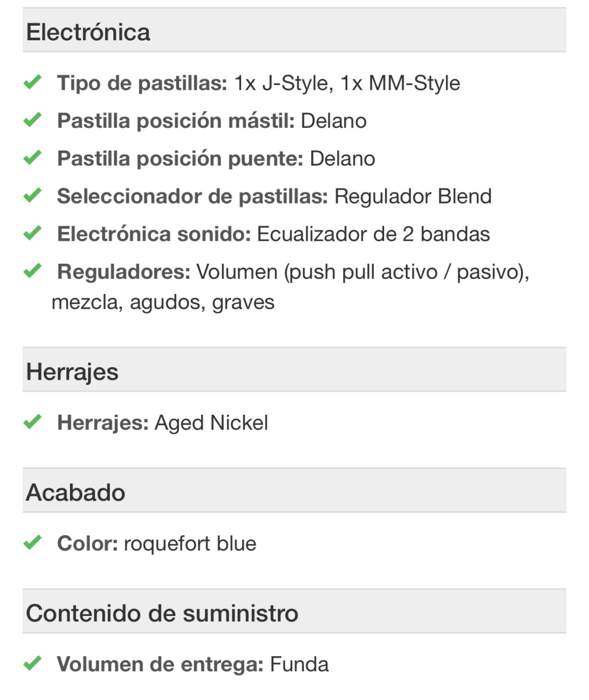Screen dimensions: 589x700
Task: Click the 'mezcla, agudos, graves' text line
Action: coord(163,302)
